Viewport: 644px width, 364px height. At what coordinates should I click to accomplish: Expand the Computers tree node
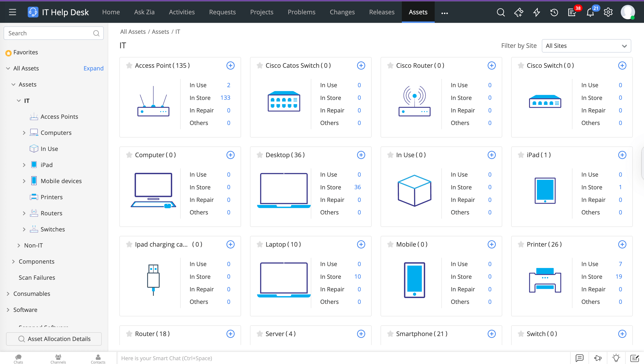click(24, 133)
